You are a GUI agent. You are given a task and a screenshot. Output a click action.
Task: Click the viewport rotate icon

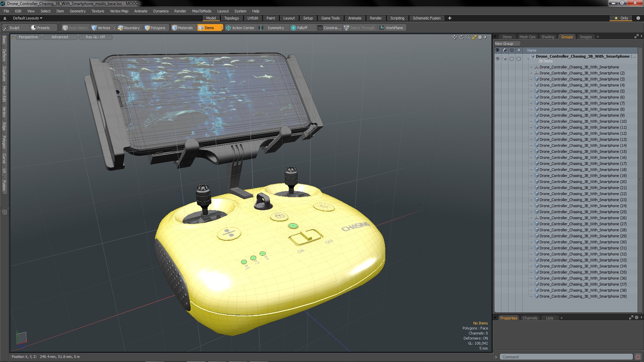(461, 37)
